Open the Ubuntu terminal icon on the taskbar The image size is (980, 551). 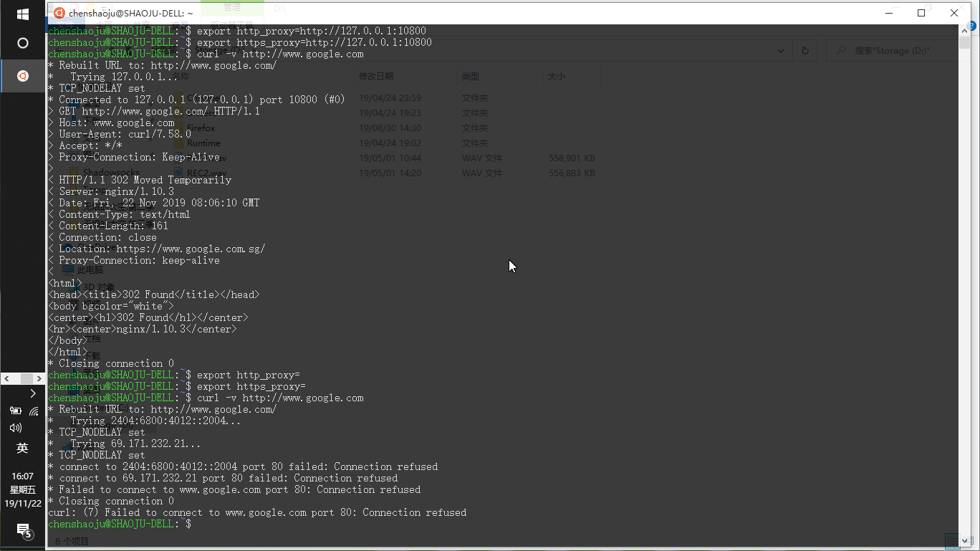22,75
